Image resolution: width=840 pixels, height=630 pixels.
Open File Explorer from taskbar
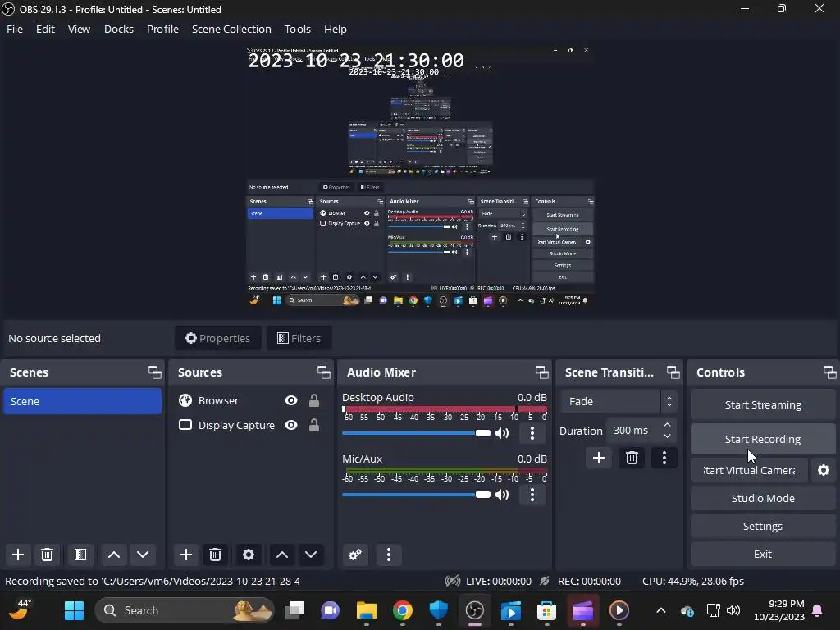pos(367,610)
